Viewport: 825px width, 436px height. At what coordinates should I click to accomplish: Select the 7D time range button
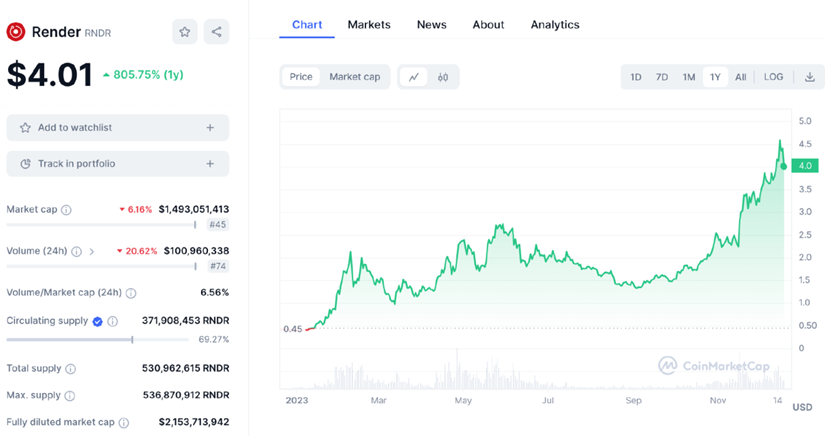[x=662, y=77]
